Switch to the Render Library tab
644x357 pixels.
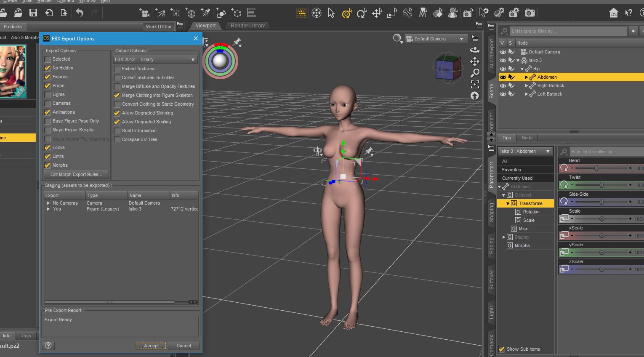pos(247,25)
